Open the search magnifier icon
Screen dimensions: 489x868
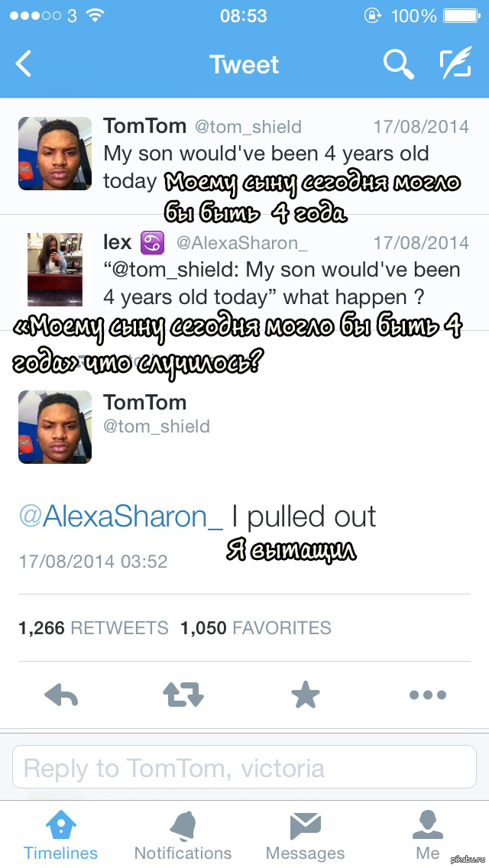click(397, 64)
